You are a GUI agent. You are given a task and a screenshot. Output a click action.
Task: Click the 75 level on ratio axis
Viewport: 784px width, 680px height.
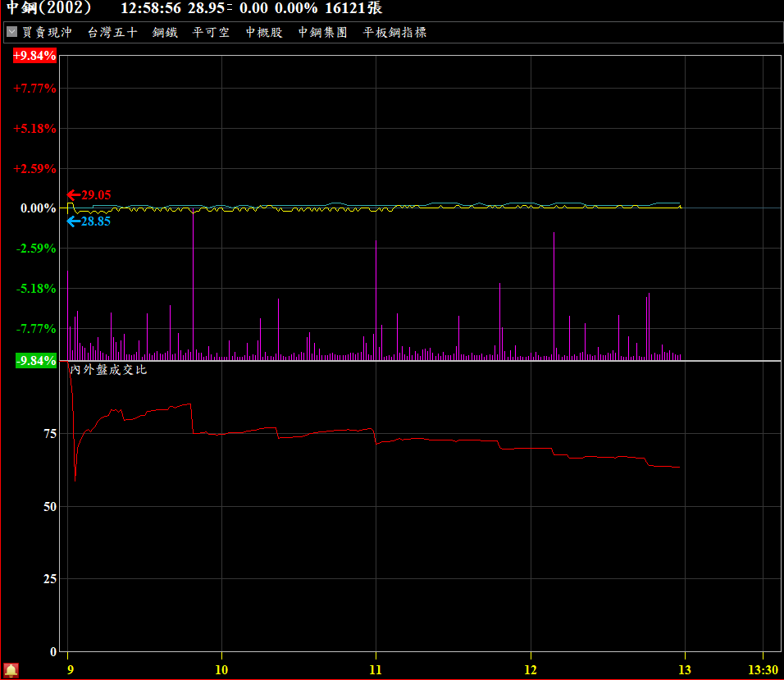50,434
